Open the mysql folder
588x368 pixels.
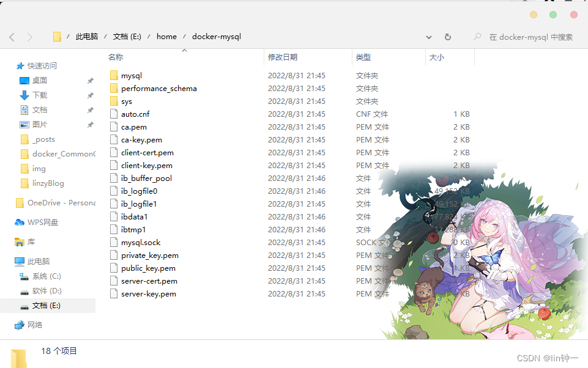(131, 75)
